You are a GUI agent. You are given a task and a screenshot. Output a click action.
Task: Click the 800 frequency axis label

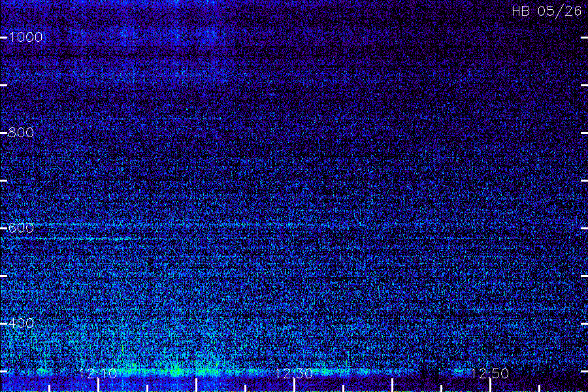[x=21, y=133]
